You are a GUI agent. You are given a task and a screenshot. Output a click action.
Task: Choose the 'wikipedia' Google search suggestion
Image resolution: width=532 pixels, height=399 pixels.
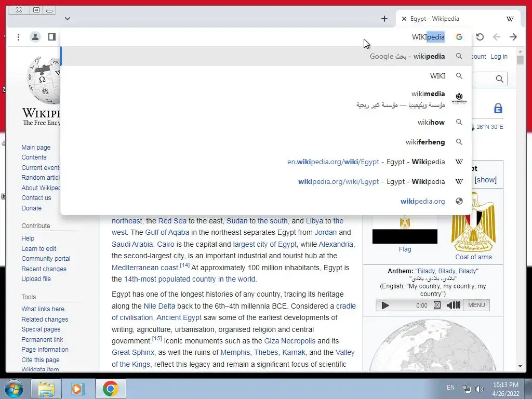coord(266,56)
